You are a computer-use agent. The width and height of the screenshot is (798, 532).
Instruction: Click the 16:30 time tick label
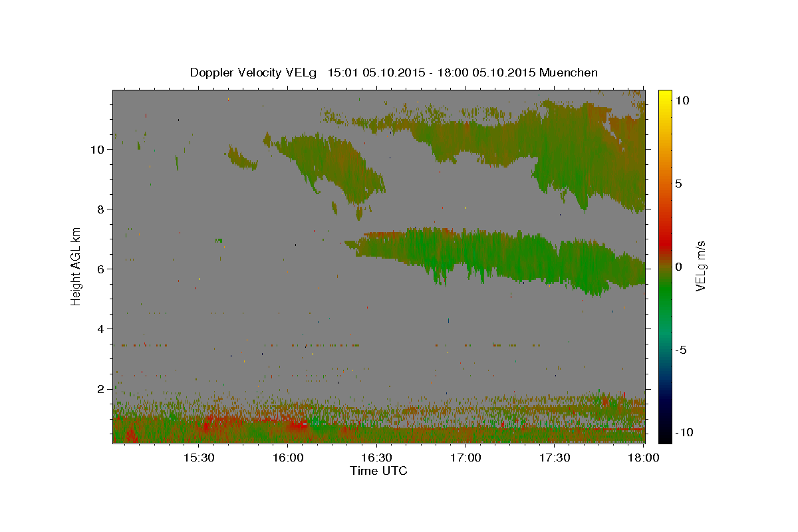click(376, 458)
